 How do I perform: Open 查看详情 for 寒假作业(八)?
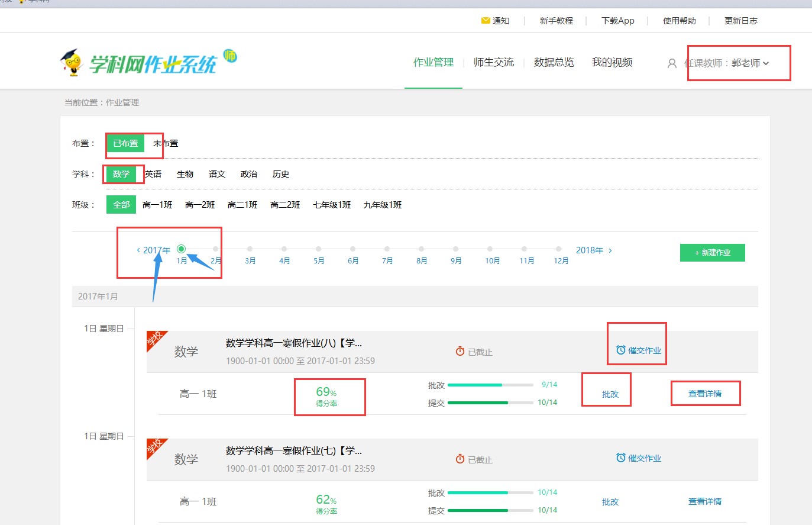point(705,392)
